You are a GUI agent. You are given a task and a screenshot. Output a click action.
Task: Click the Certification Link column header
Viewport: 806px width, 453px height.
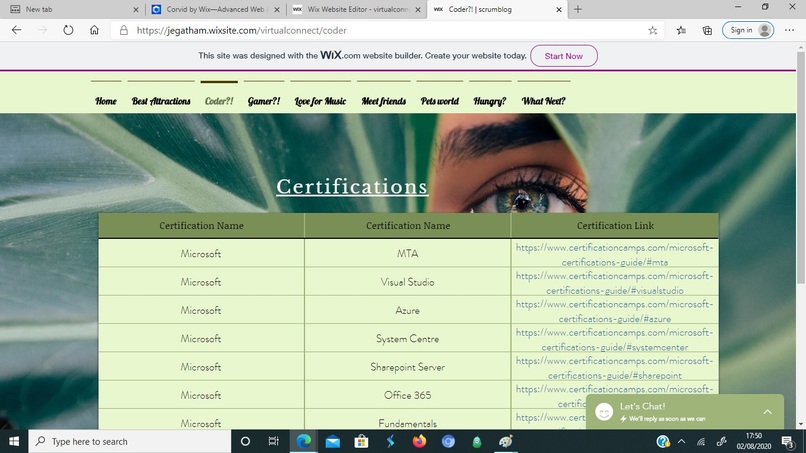coord(615,225)
